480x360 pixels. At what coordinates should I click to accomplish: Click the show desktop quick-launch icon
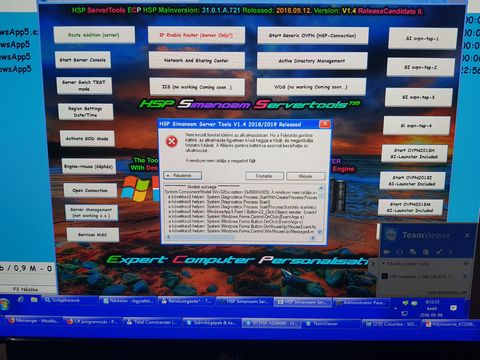tap(21, 300)
